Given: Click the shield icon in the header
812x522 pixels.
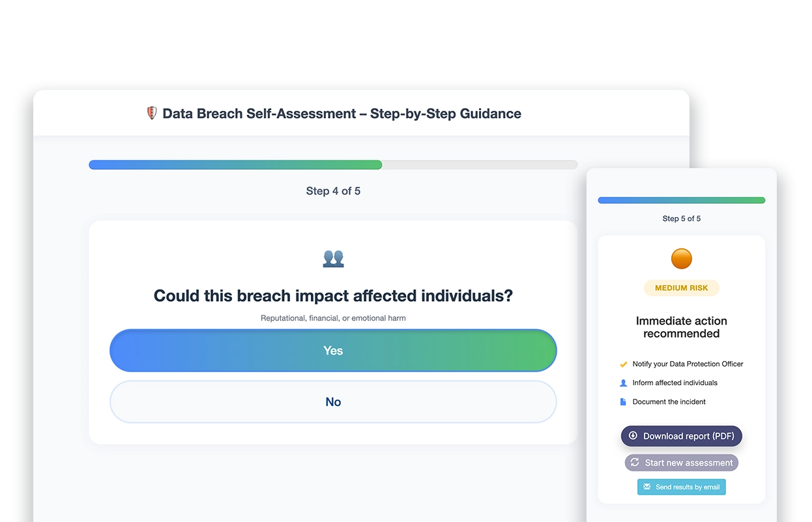Looking at the screenshot, I should pyautogui.click(x=152, y=113).
